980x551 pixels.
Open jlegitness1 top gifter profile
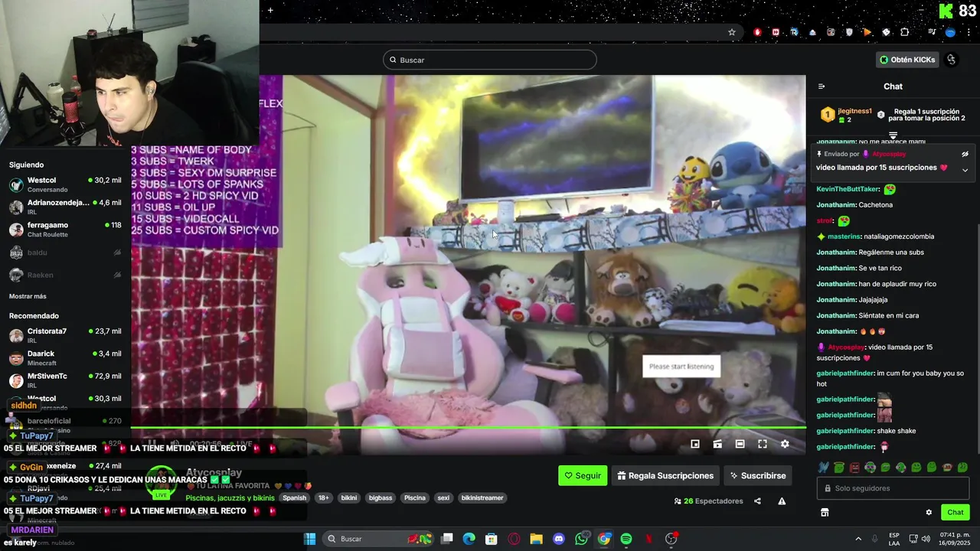pyautogui.click(x=854, y=111)
